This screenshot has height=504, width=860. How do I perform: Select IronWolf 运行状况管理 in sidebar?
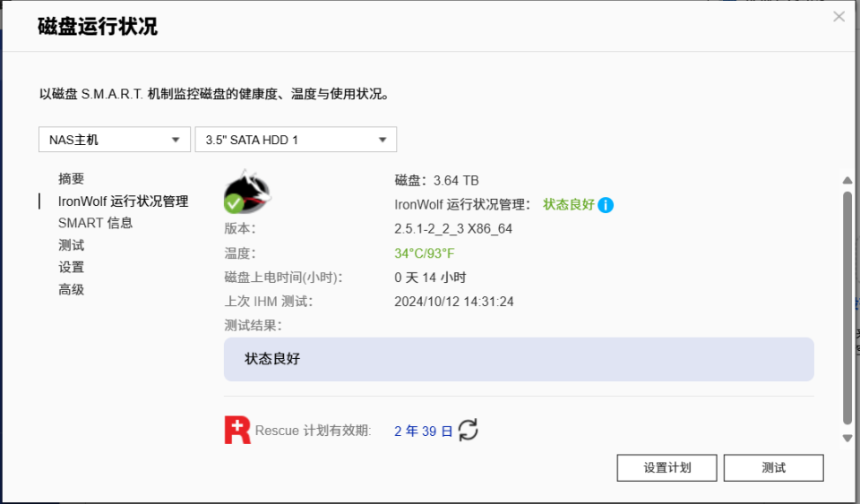123,201
